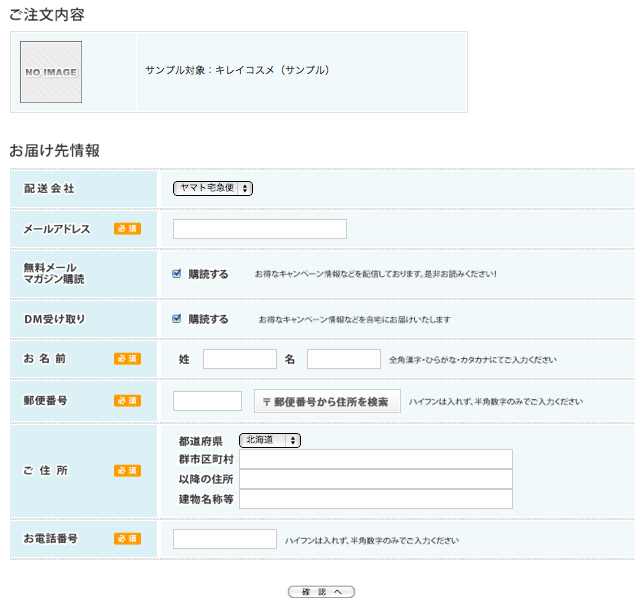
Task: Click required badge next to お名前
Action: tap(127, 359)
